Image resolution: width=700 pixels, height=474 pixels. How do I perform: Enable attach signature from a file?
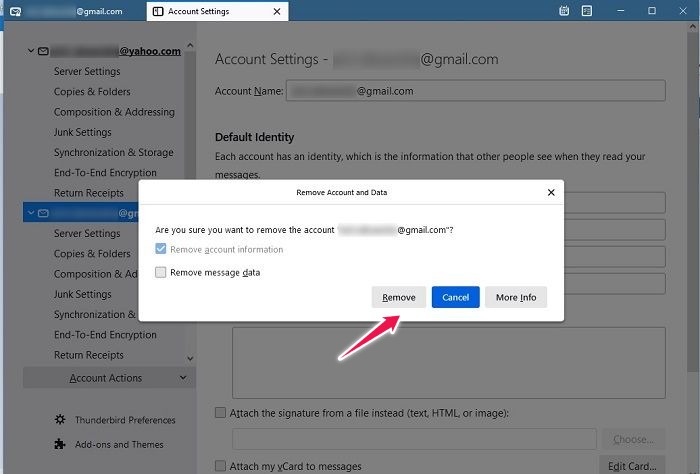[x=220, y=413]
